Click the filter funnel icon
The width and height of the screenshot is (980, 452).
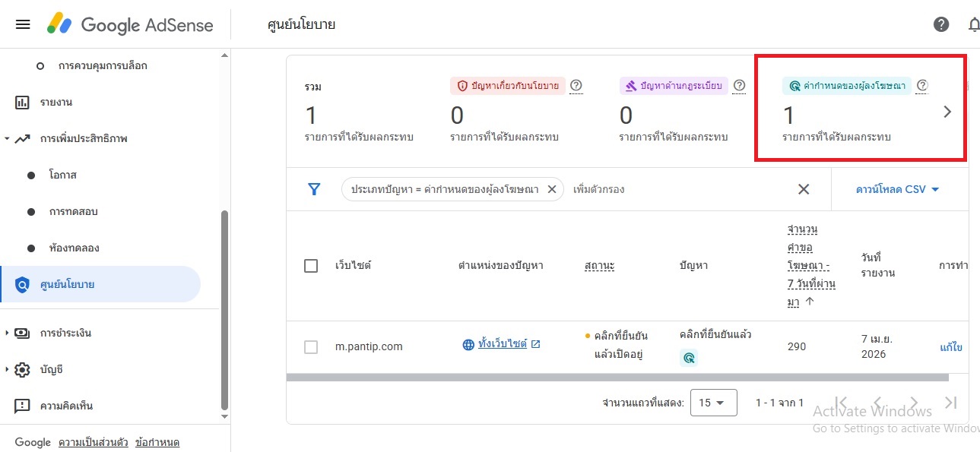tap(314, 189)
